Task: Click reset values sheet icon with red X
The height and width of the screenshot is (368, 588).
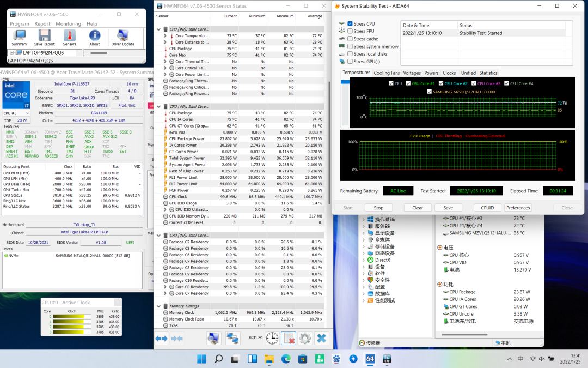Action: pyautogui.click(x=289, y=339)
